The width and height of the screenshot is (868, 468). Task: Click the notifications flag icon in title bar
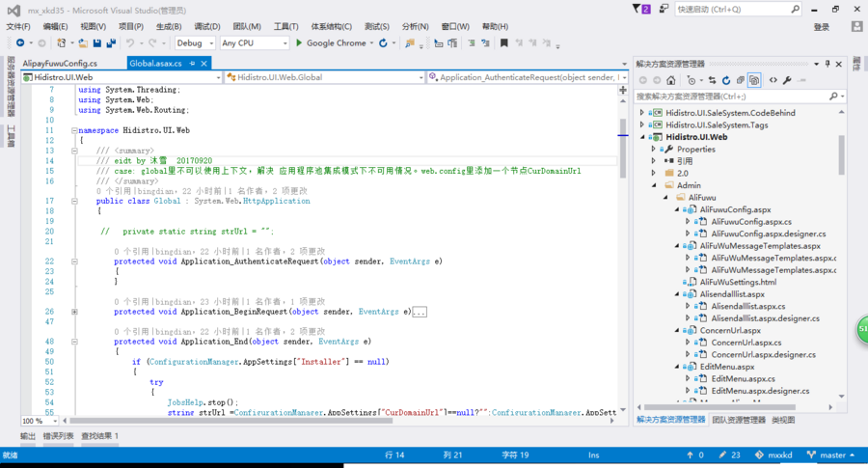(x=641, y=9)
